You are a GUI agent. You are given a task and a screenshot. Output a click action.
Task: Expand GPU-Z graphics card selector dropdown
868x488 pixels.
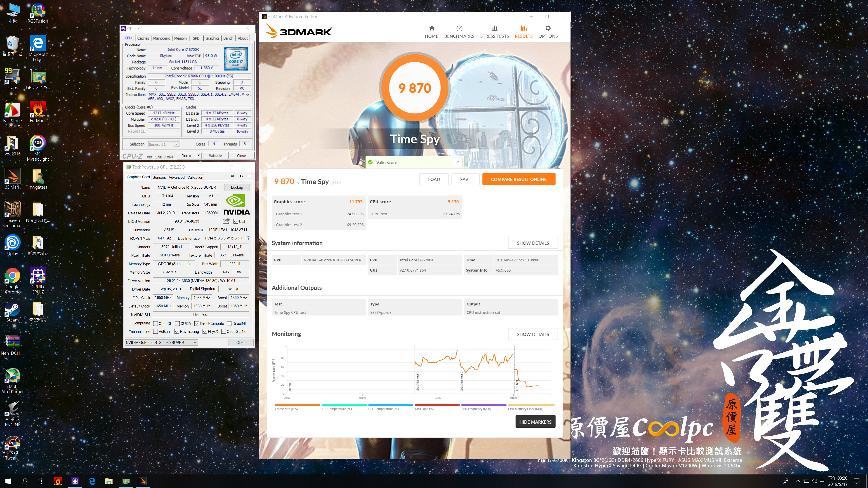(195, 343)
